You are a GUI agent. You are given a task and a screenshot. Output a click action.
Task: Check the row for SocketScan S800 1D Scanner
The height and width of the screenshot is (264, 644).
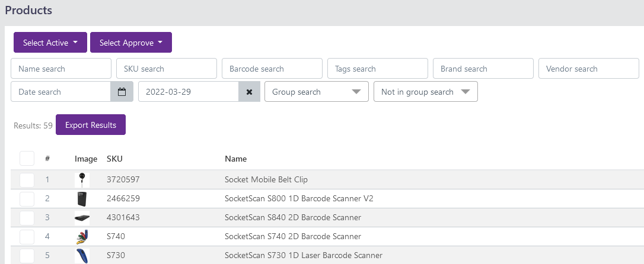click(x=27, y=199)
